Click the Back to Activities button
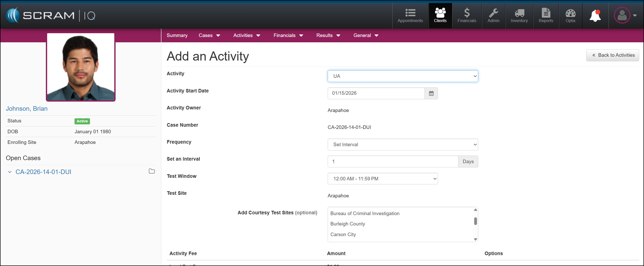 613,55
